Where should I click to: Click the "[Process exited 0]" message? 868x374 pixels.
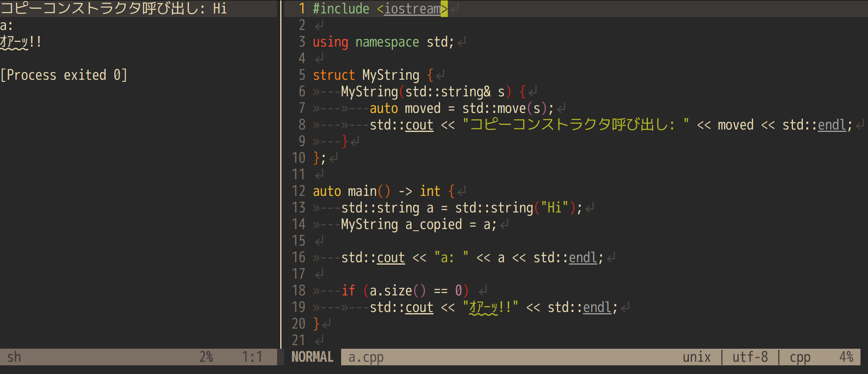(x=64, y=75)
